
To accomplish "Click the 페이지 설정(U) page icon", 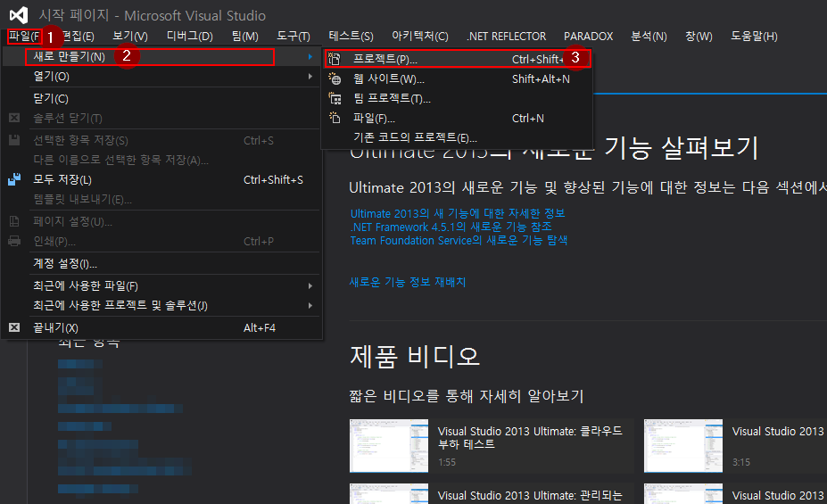I will [x=14, y=221].
